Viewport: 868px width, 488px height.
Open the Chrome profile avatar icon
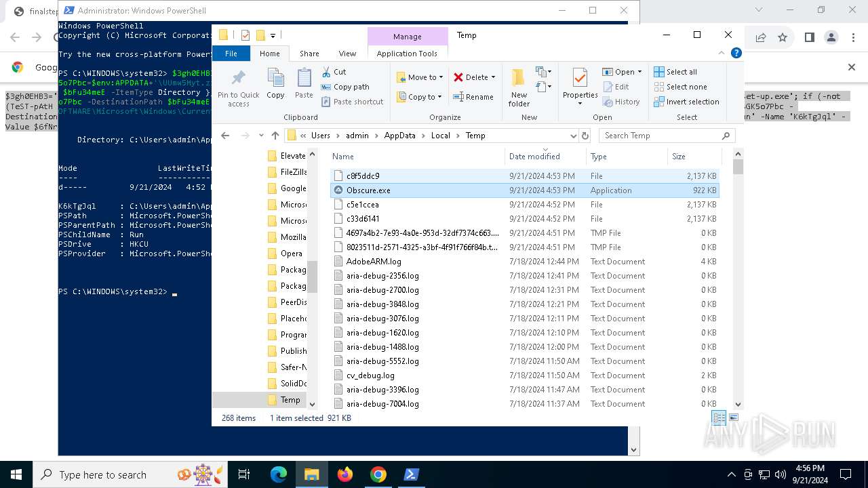click(831, 37)
